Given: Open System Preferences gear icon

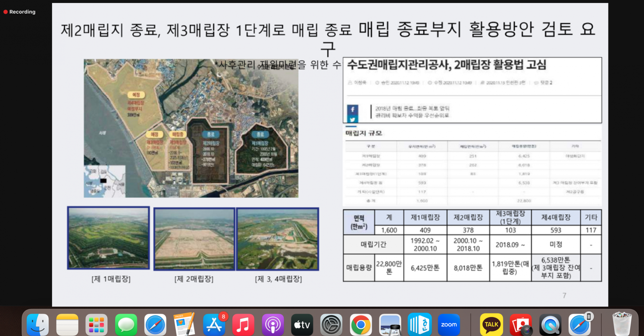Looking at the screenshot, I should (331, 325).
